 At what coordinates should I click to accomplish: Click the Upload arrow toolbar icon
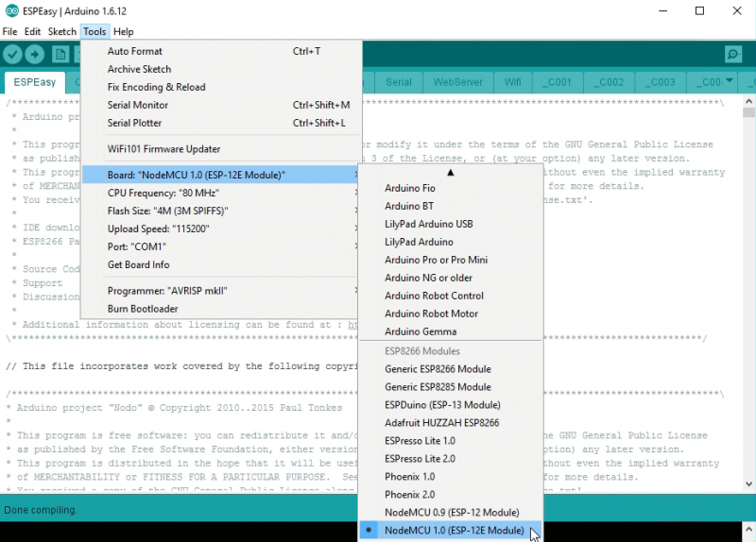click(34, 55)
